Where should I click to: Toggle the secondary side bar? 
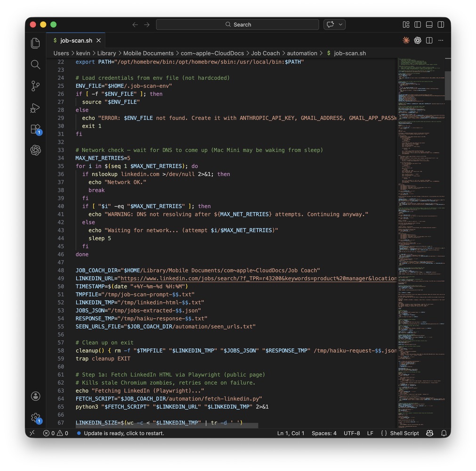[441, 24]
